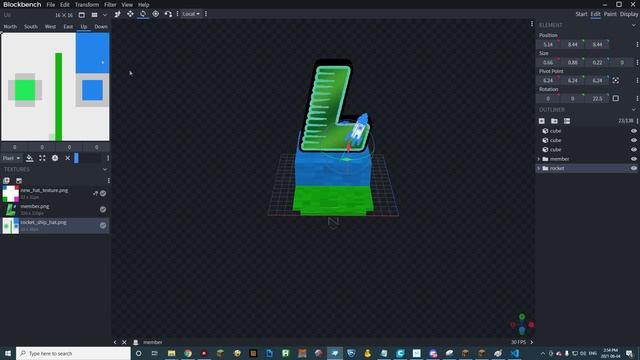
Task: Open the Pixel UV mode dropdown
Action: pyautogui.click(x=11, y=158)
